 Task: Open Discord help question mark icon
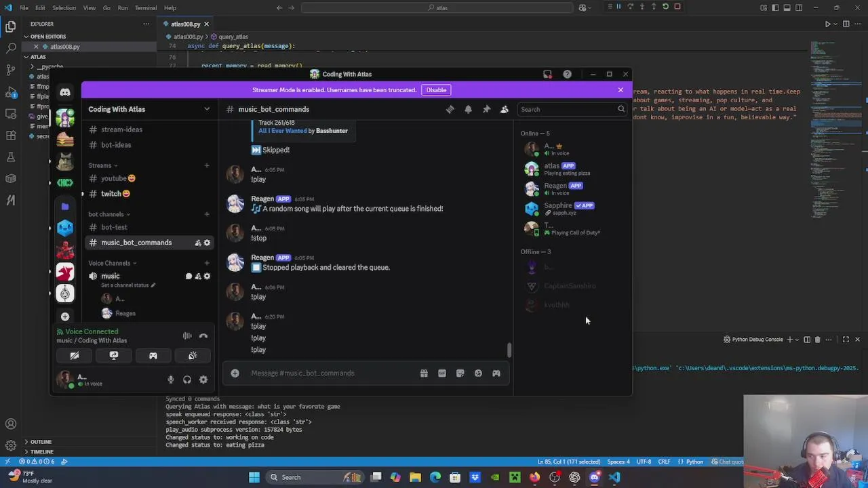tap(567, 74)
